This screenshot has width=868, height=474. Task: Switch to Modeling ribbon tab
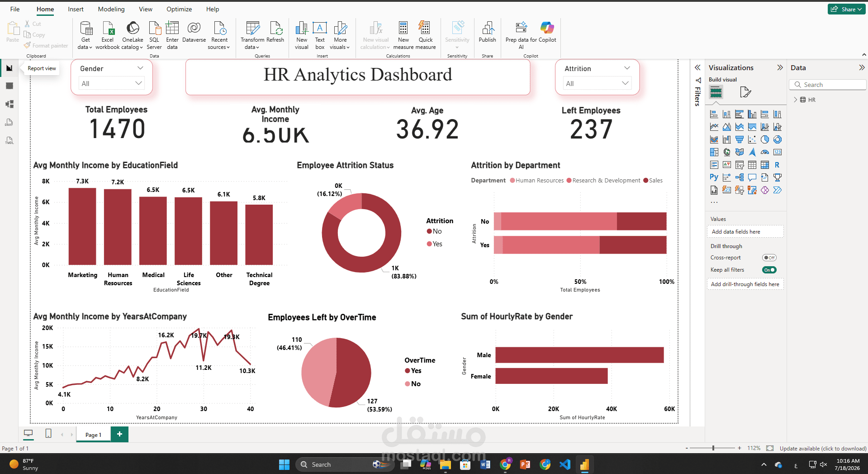(x=111, y=9)
